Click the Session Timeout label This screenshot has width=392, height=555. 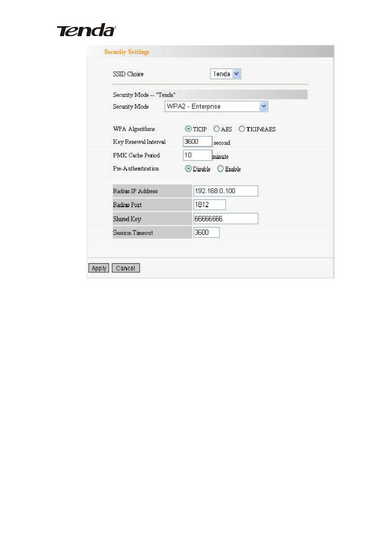(x=133, y=233)
